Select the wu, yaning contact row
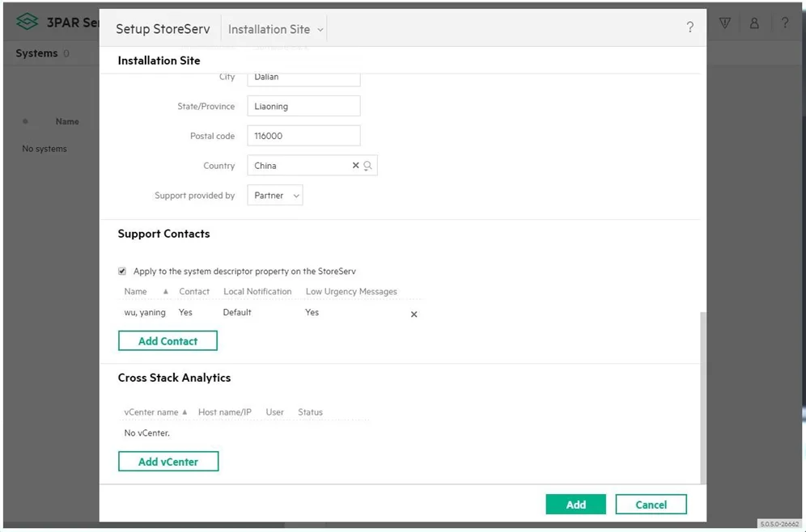The image size is (806, 532). (x=270, y=313)
